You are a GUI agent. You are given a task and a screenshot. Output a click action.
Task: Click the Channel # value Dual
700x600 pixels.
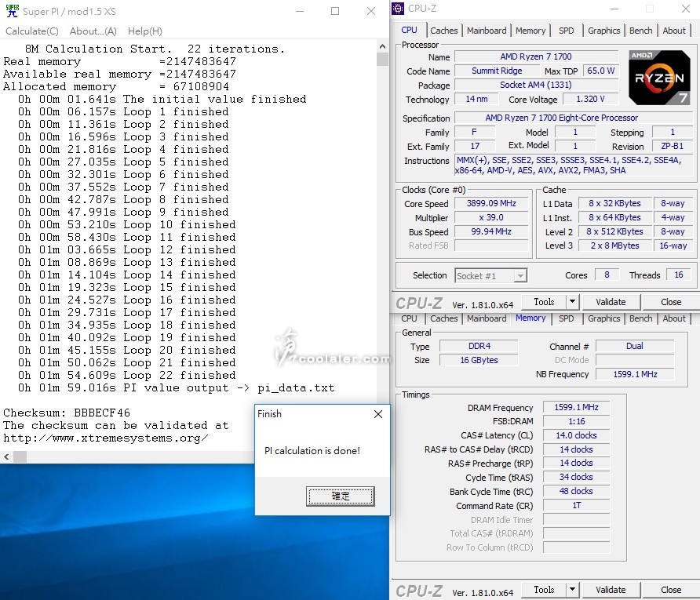[x=635, y=346]
